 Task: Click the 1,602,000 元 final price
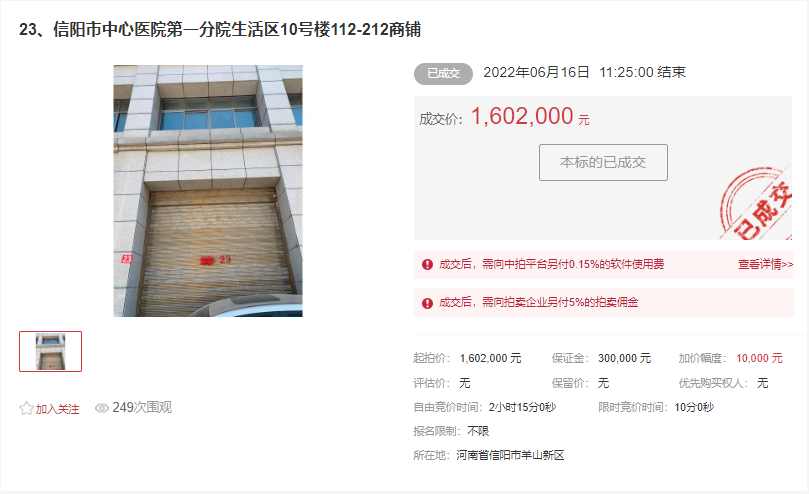pos(530,117)
